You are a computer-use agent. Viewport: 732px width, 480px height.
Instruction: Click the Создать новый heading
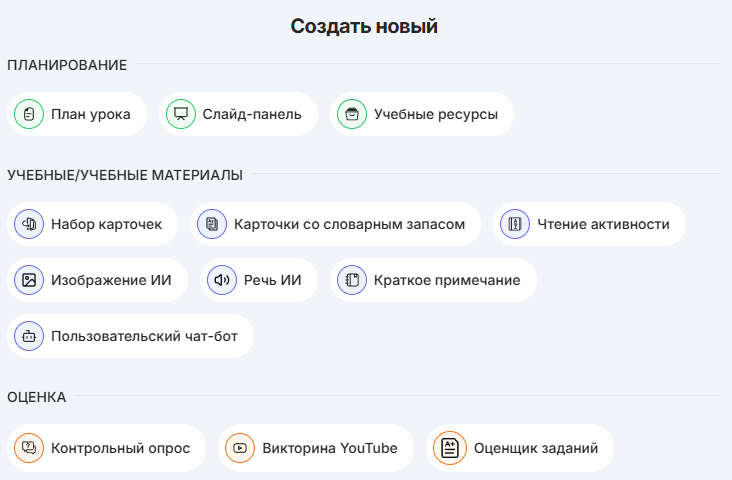[364, 27]
